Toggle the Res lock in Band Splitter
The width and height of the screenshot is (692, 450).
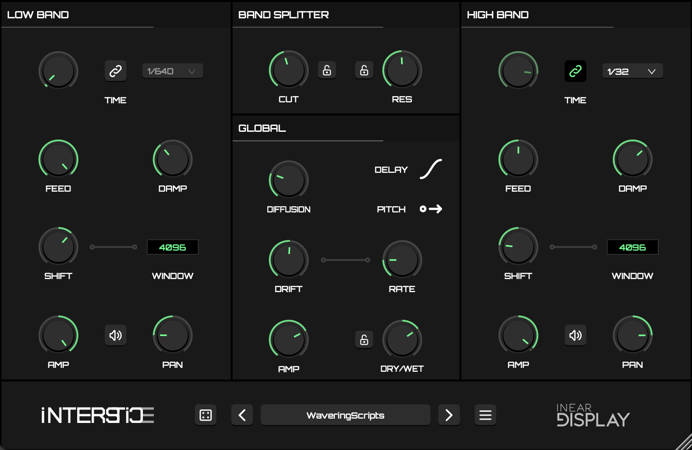365,70
